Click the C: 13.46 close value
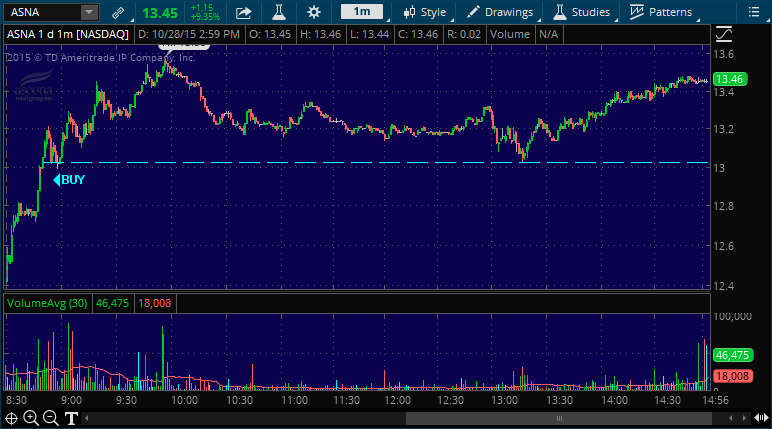The image size is (772, 429). coord(418,34)
